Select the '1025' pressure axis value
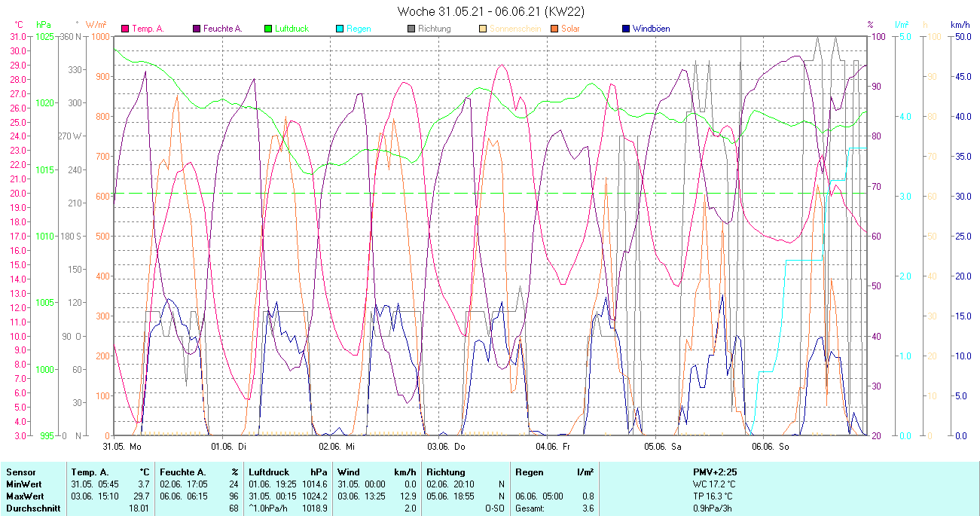The image size is (980, 516). 44,36
